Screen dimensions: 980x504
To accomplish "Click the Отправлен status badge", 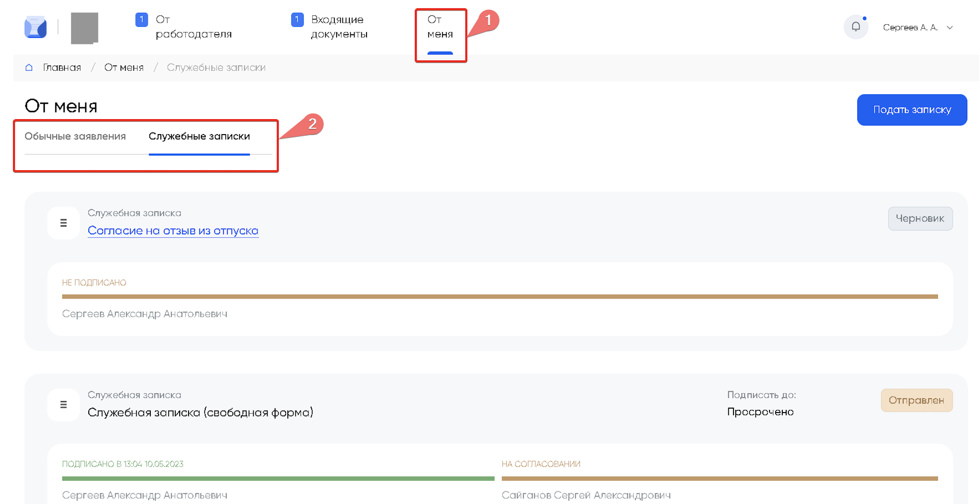I will tap(916, 400).
